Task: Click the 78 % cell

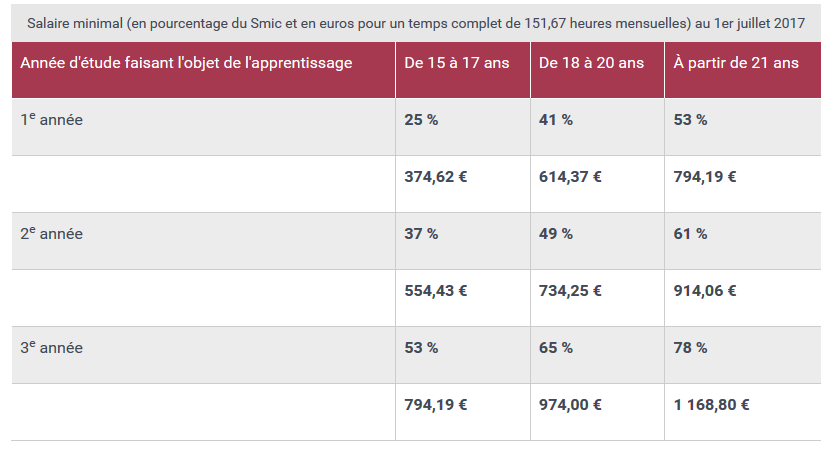Action: (691, 348)
